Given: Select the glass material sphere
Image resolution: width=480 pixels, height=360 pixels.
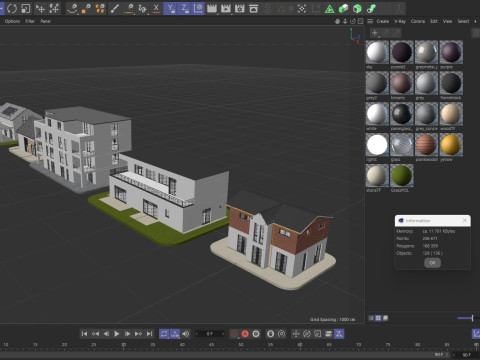Looking at the screenshot, I should click(x=402, y=145).
